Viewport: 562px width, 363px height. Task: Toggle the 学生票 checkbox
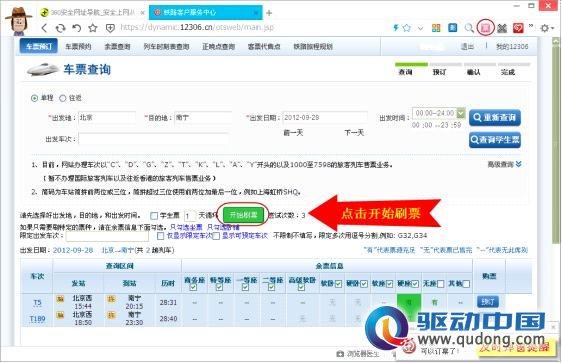coord(154,216)
